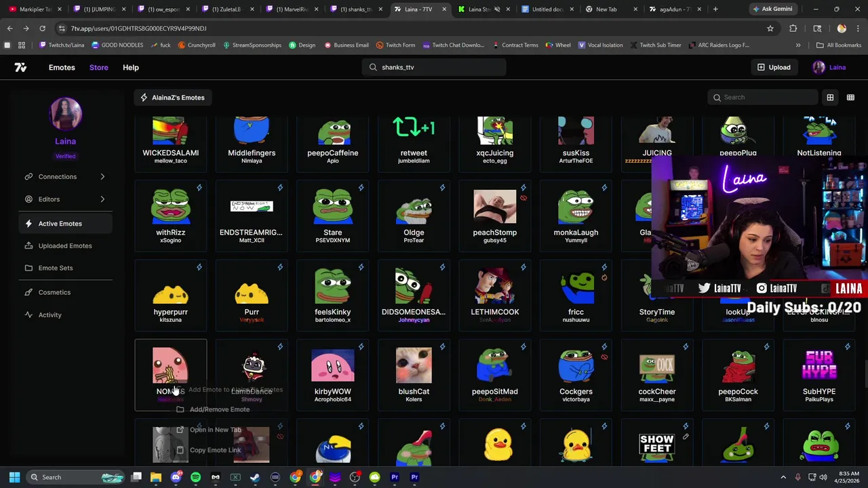Bookmark this page with the star icon

coord(770,28)
